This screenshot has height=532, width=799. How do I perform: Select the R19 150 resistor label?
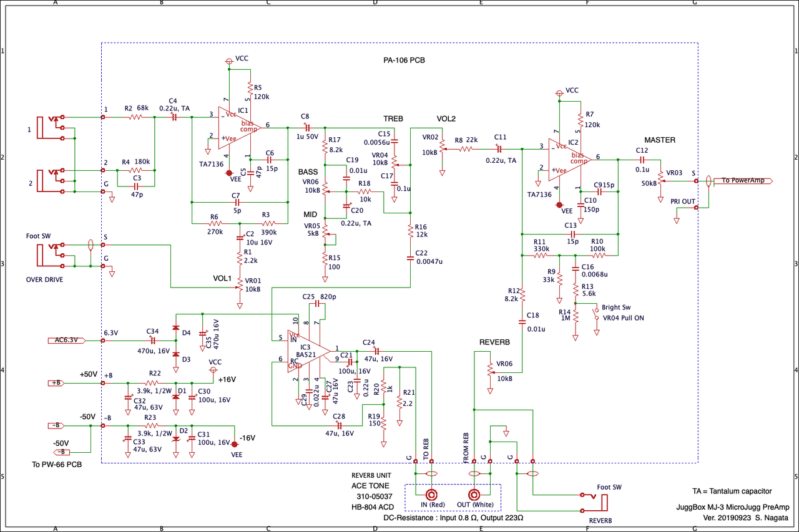point(375,419)
